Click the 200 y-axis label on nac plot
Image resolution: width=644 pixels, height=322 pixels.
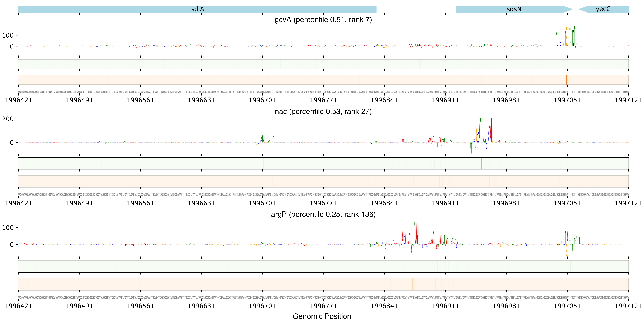click(x=8, y=119)
